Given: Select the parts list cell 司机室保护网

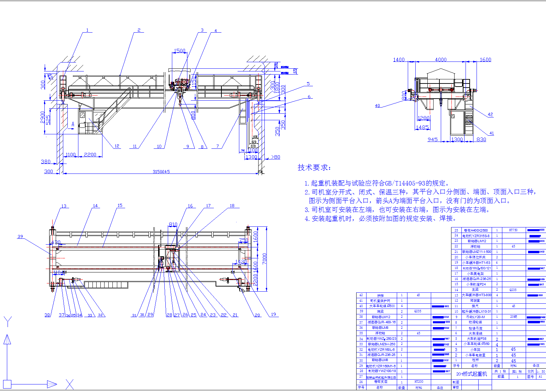Looking at the screenshot, I should coord(380,301).
